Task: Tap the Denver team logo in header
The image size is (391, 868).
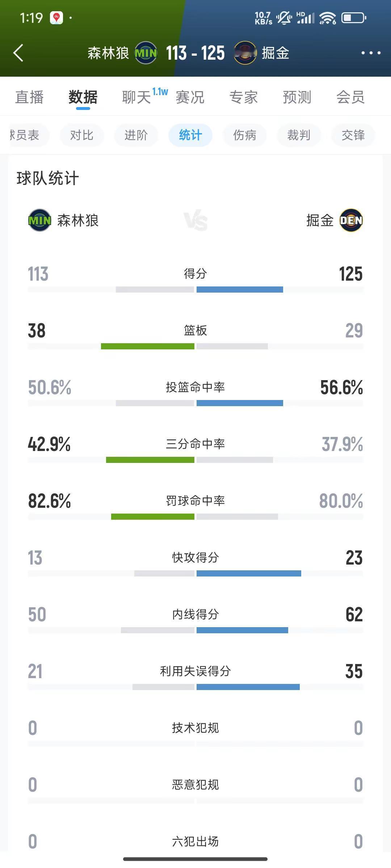Action: point(245,53)
